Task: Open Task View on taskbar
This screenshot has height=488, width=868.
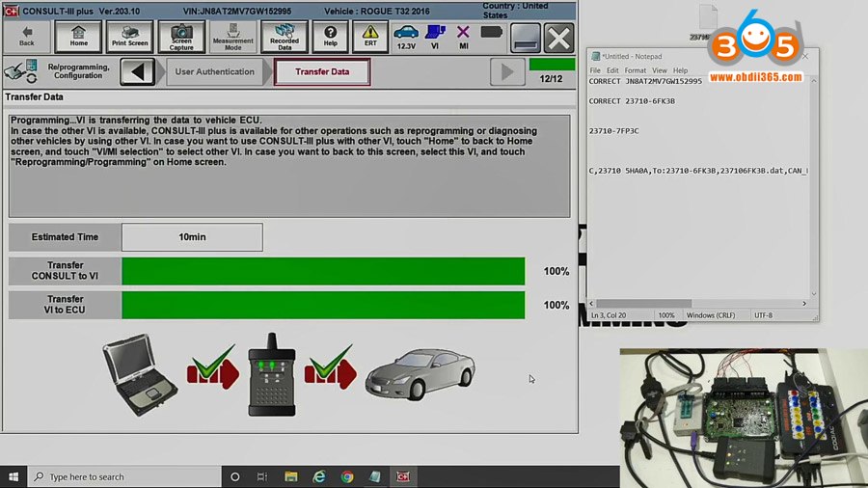Action: pyautogui.click(x=262, y=476)
